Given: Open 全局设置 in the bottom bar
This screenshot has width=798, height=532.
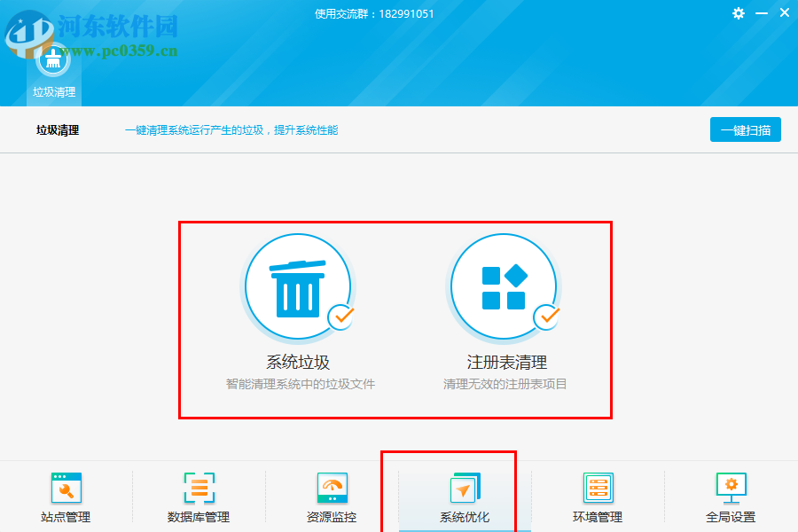Looking at the screenshot, I should click(x=731, y=497).
